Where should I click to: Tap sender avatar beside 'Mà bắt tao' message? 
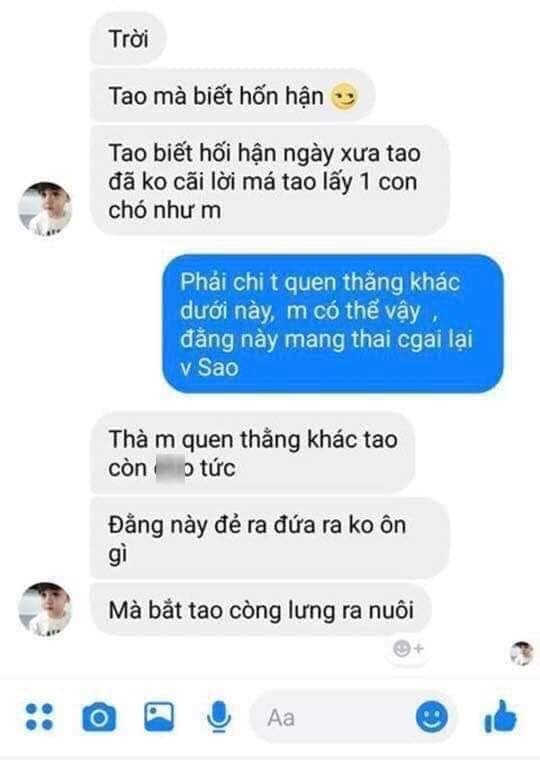pos(45,610)
